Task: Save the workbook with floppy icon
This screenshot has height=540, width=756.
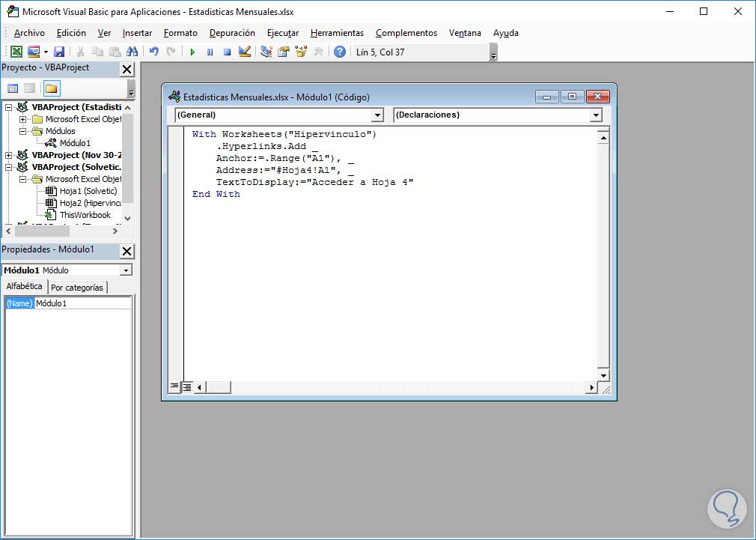Action: (x=59, y=52)
